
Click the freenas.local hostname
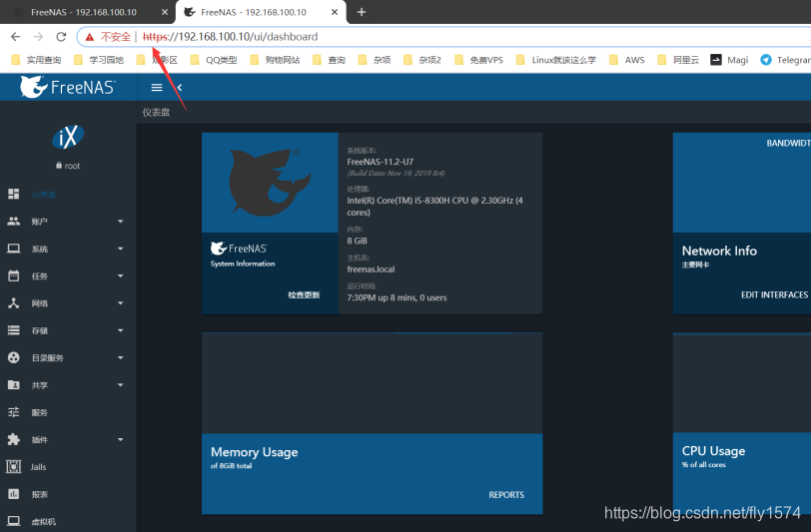tap(371, 269)
